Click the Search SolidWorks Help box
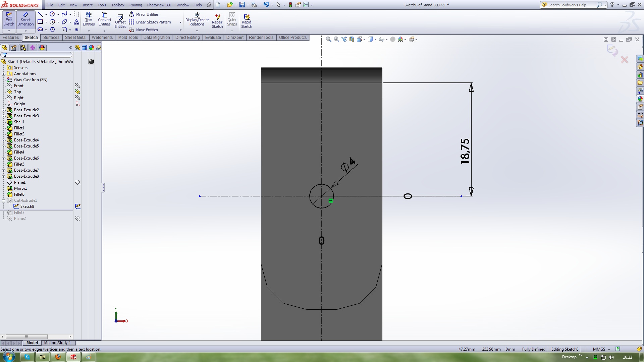The height and width of the screenshot is (362, 644). click(570, 5)
